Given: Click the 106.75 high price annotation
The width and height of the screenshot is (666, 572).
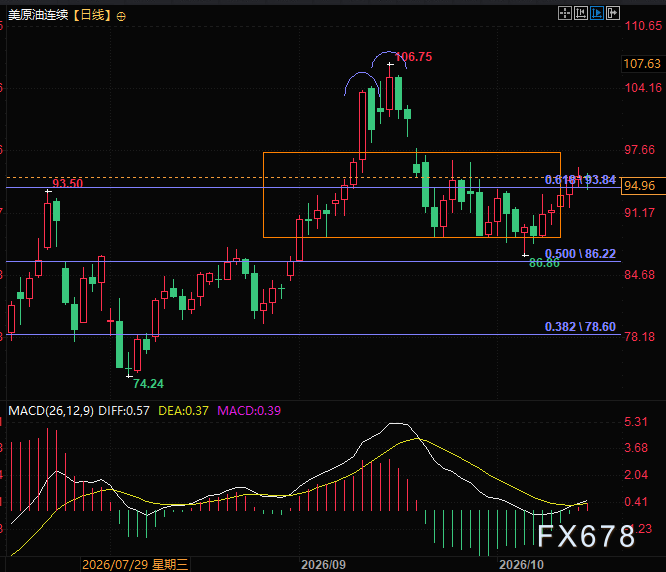Looking at the screenshot, I should coord(413,57).
